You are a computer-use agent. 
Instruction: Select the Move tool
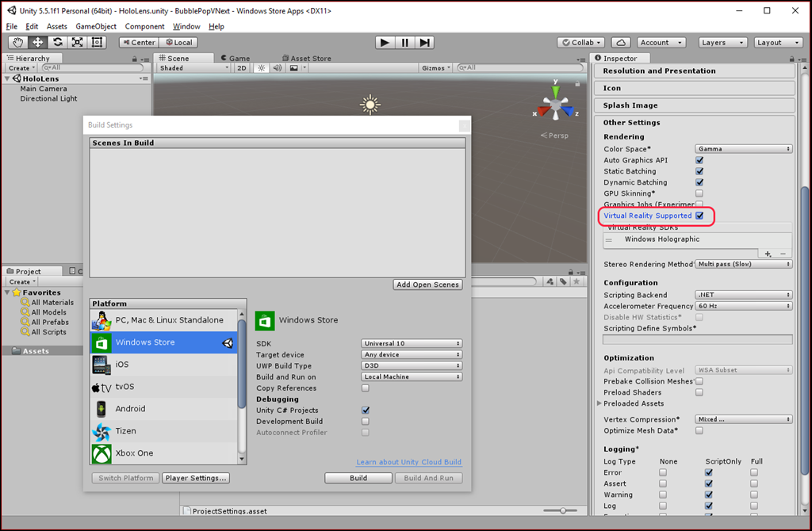tap(38, 43)
